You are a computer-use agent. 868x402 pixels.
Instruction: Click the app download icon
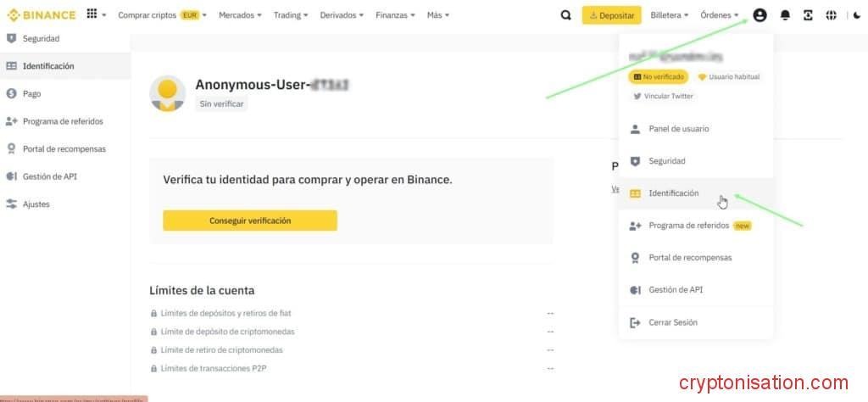point(808,15)
